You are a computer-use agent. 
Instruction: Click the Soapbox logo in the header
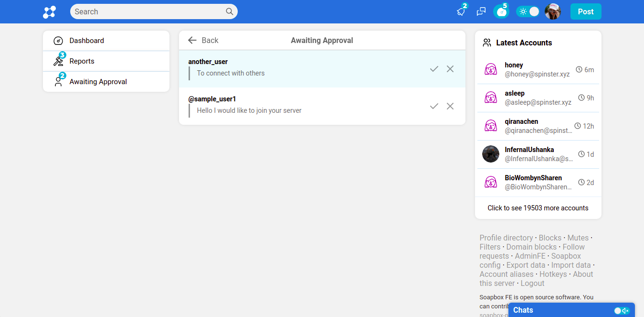tap(49, 12)
